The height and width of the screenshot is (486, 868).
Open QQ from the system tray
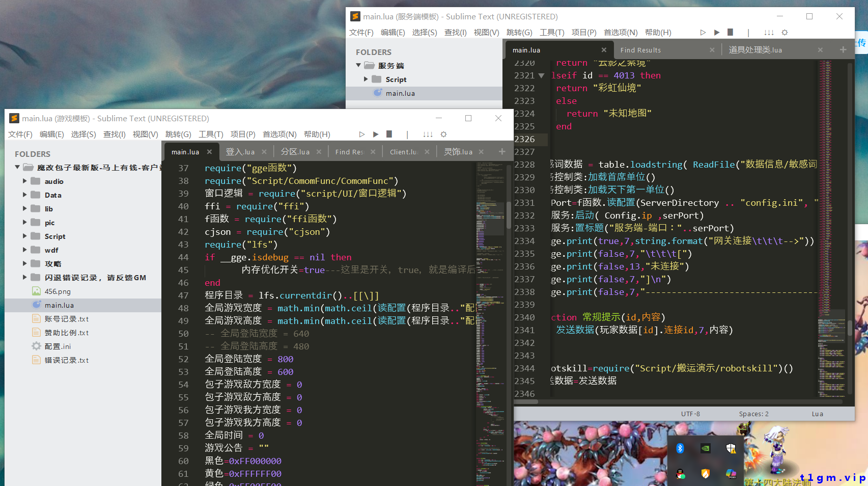click(680, 474)
